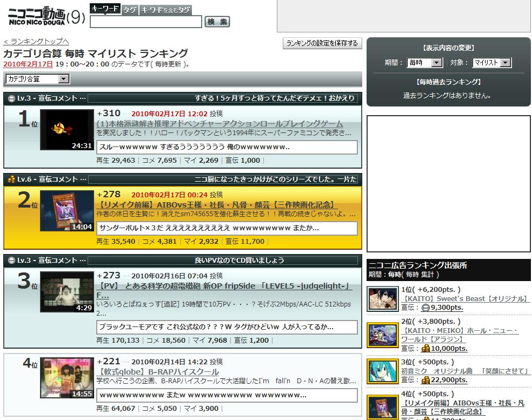
Task: Open 【KAITO・MEIKO】ホール・ニュー・ワールド link
Action: pos(460,335)
